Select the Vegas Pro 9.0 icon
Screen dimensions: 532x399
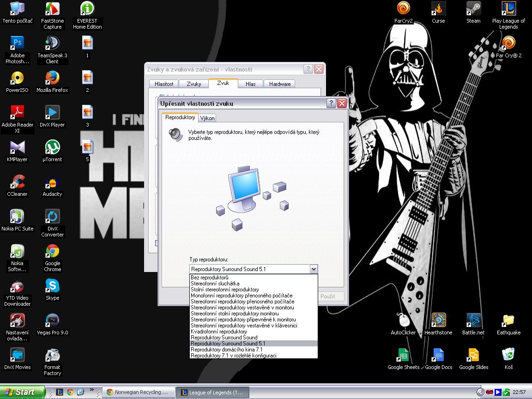pyautogui.click(x=52, y=321)
